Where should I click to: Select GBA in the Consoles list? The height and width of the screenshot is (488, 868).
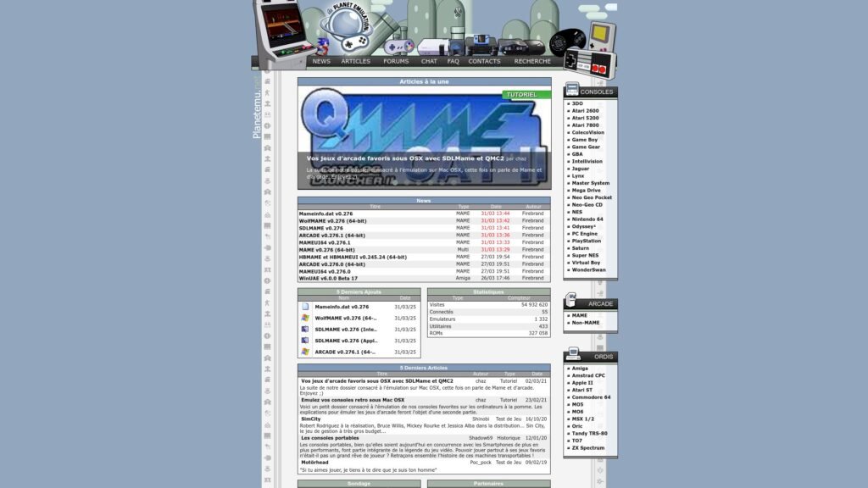pos(576,154)
